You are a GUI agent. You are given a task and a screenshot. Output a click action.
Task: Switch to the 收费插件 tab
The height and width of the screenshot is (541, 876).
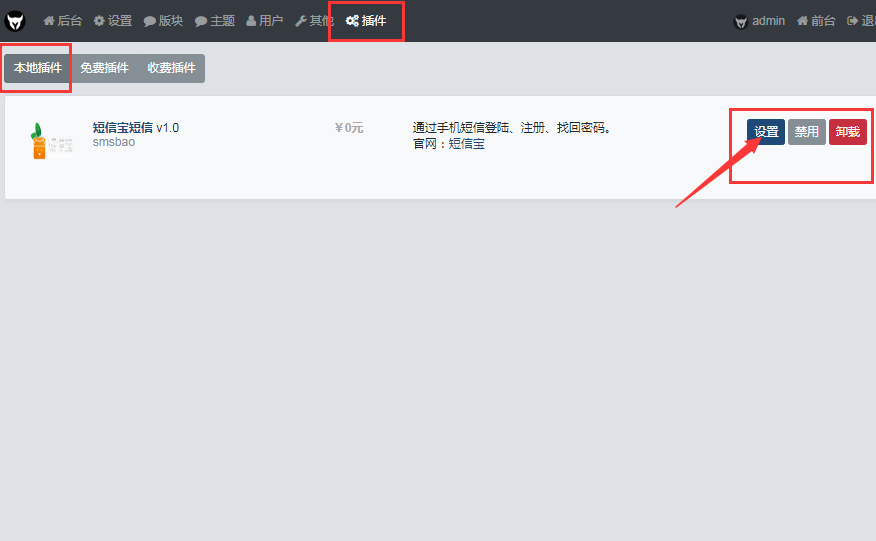click(171, 68)
